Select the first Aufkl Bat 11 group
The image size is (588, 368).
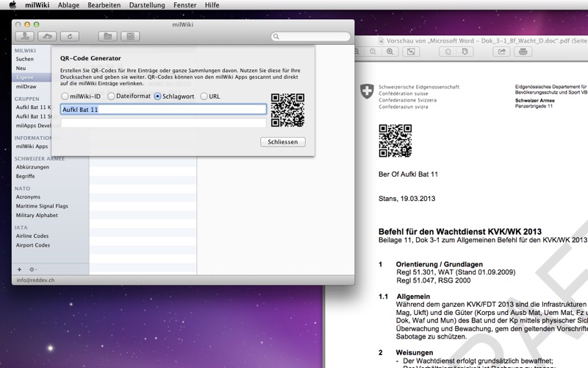pos(33,107)
